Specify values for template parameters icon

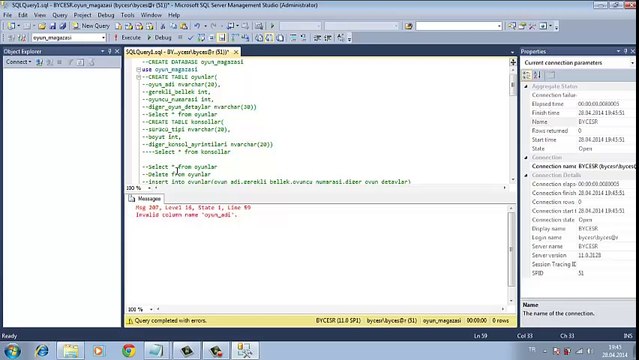pos(341,38)
